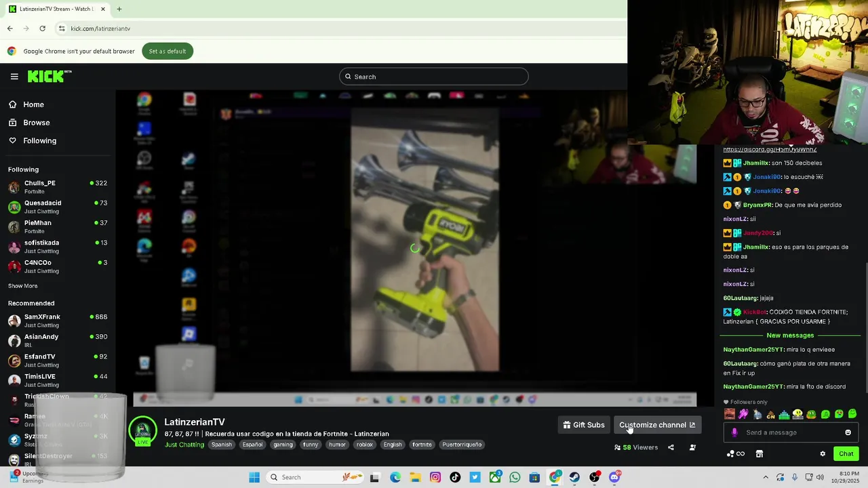Open AsianAndy recommended channel
The height and width of the screenshot is (488, 868).
point(58,340)
